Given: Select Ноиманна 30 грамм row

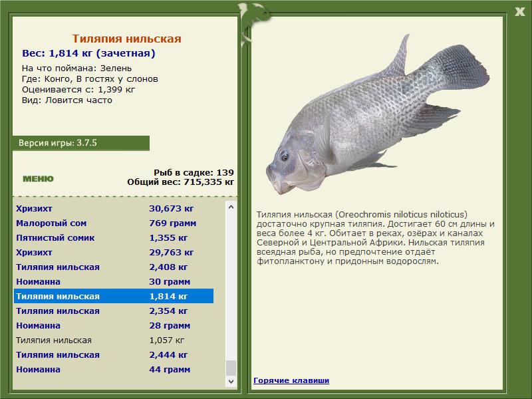Looking at the screenshot, I should pos(113,281).
